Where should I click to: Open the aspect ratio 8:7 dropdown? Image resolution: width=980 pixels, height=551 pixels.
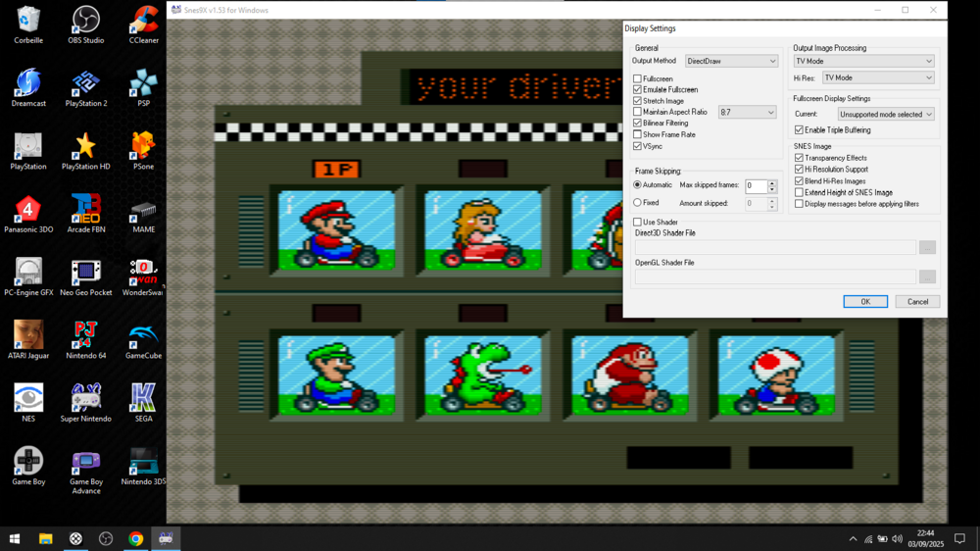(747, 113)
